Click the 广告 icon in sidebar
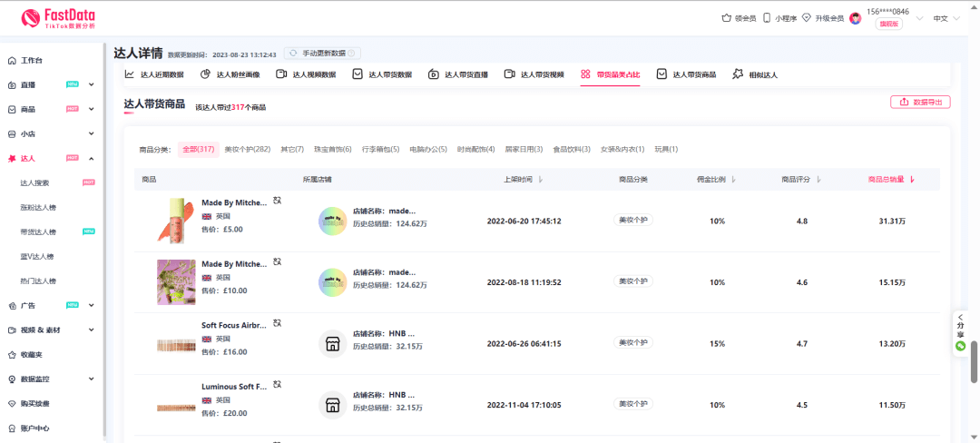Screen dimensions: 980x443 coord(11,306)
